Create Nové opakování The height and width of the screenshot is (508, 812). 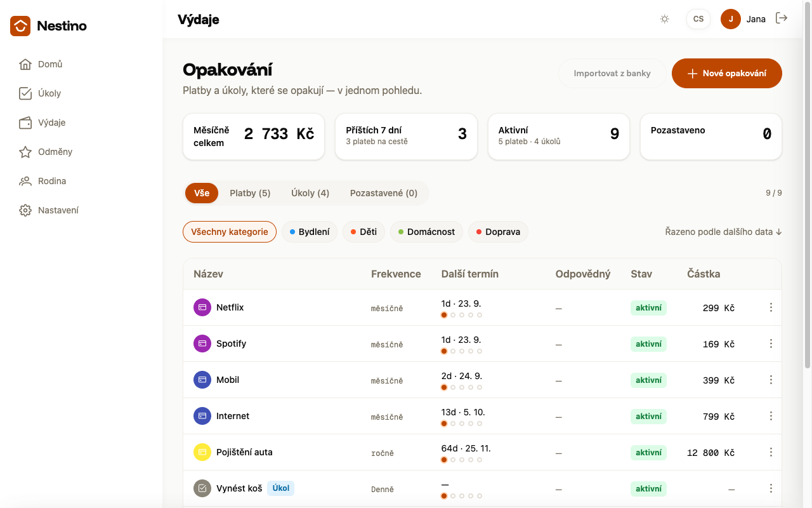pos(727,73)
